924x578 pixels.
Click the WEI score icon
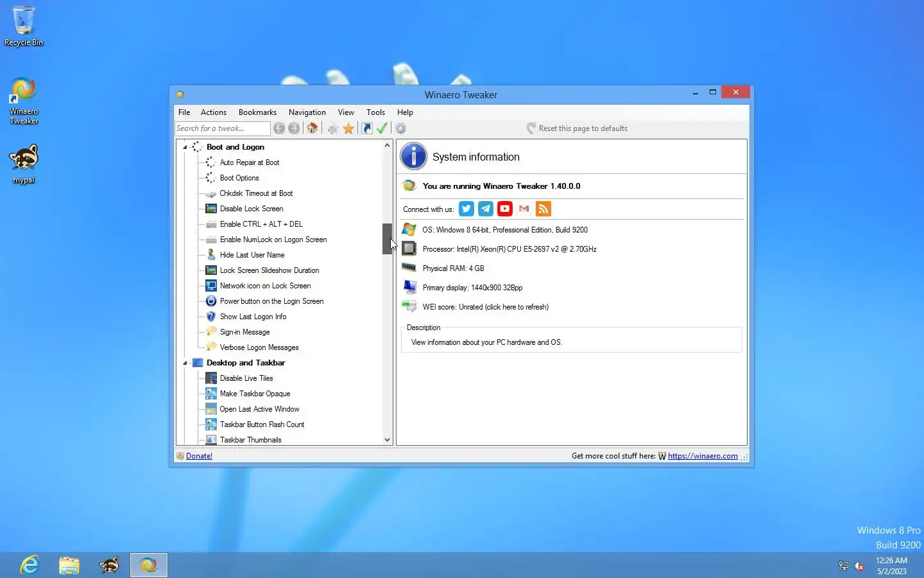click(409, 306)
